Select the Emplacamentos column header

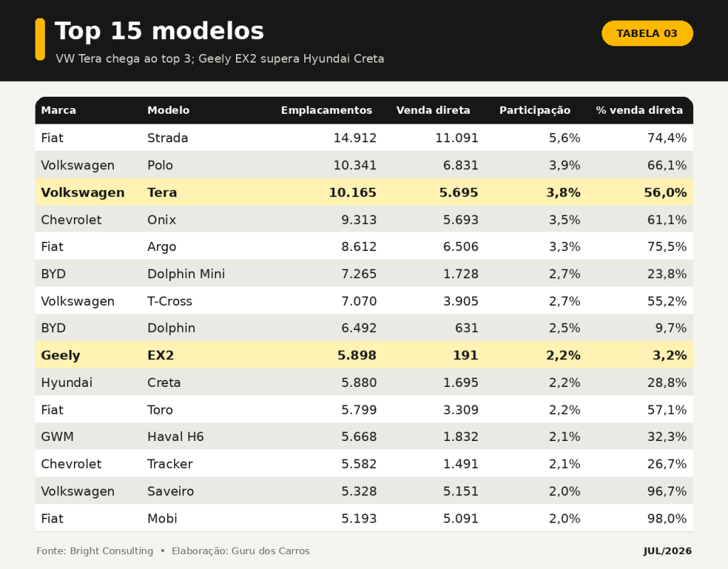326,110
